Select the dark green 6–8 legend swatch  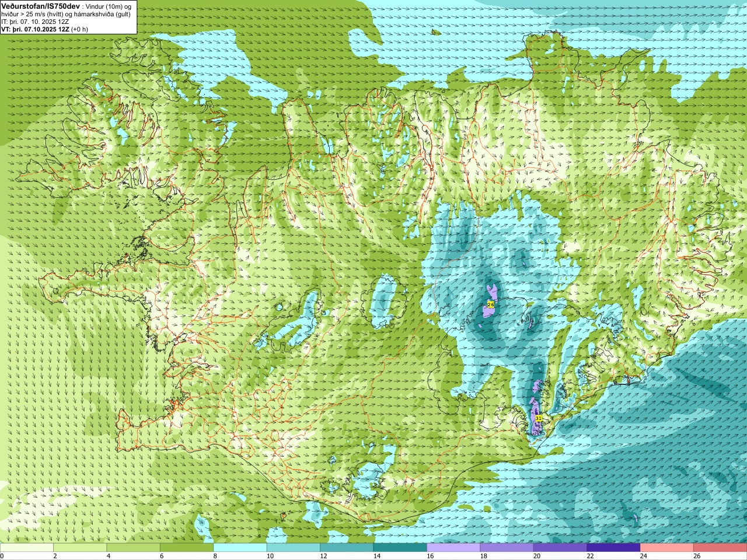[x=187, y=547]
